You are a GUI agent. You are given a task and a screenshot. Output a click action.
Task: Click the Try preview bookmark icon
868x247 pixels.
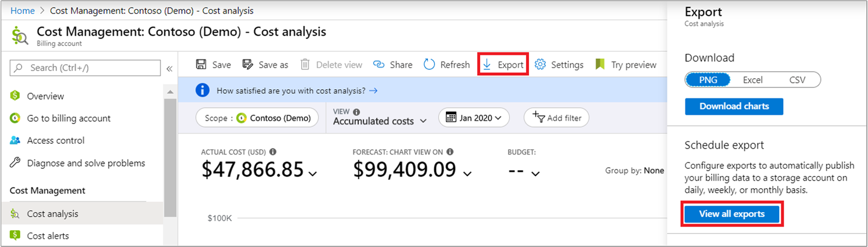pyautogui.click(x=601, y=65)
